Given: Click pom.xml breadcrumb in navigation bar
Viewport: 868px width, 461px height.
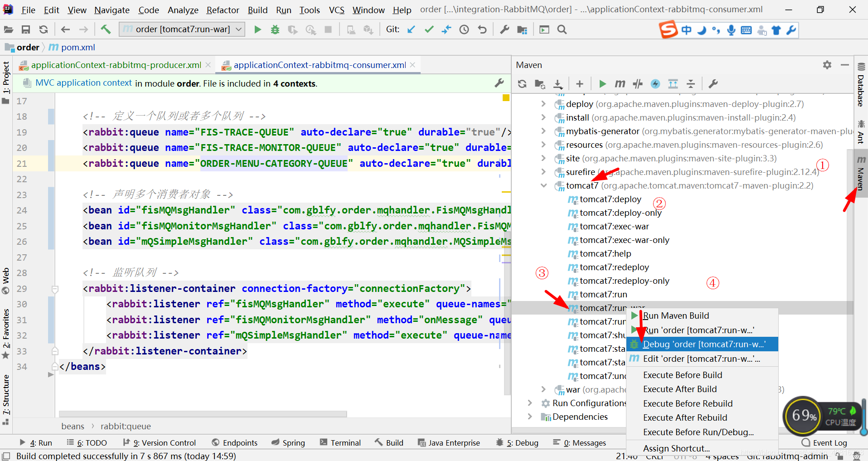Looking at the screenshot, I should click(73, 47).
